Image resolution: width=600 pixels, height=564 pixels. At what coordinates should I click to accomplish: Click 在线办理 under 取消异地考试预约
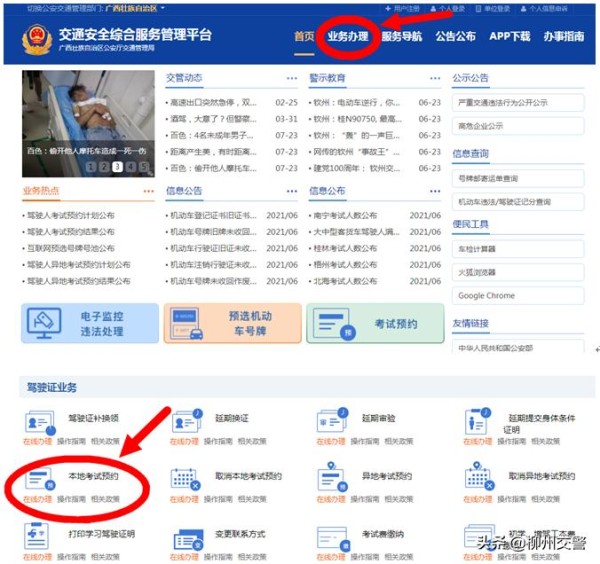(478, 499)
